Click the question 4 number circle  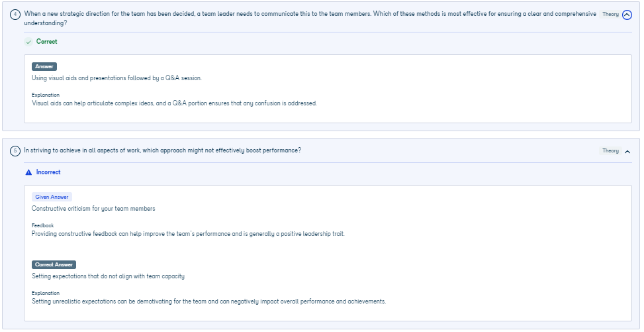click(15, 15)
